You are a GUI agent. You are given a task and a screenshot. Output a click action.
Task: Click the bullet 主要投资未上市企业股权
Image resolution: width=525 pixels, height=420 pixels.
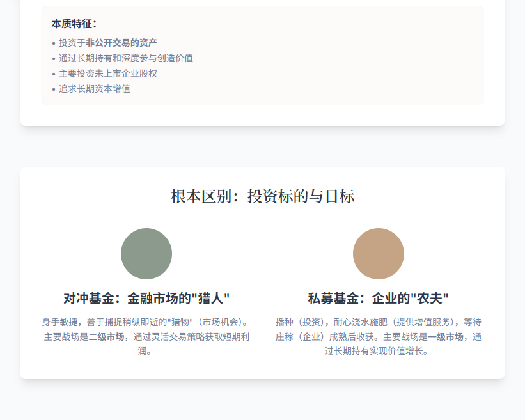[x=108, y=74]
